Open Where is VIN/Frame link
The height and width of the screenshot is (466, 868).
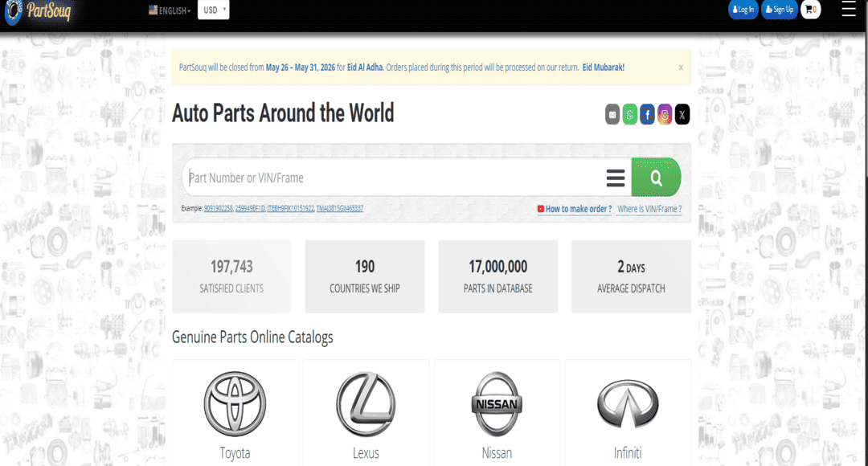tap(649, 209)
